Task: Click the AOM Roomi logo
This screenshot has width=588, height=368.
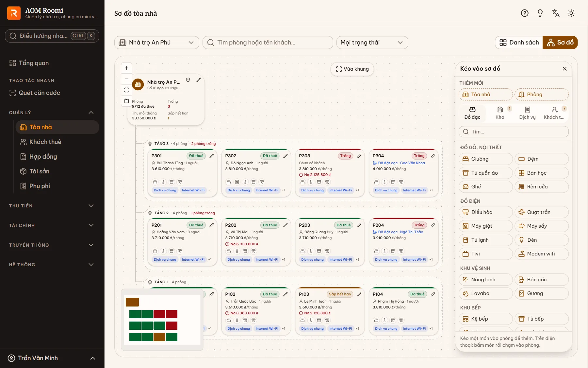Action: (14, 13)
